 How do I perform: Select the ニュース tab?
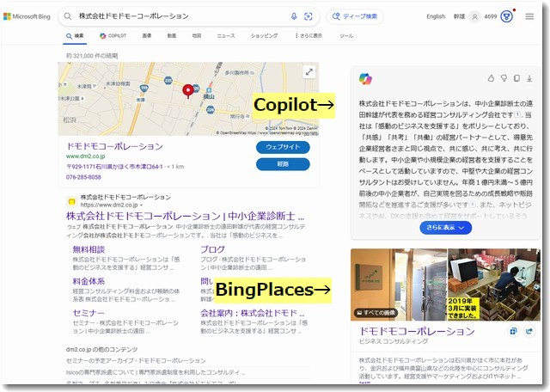click(x=226, y=36)
